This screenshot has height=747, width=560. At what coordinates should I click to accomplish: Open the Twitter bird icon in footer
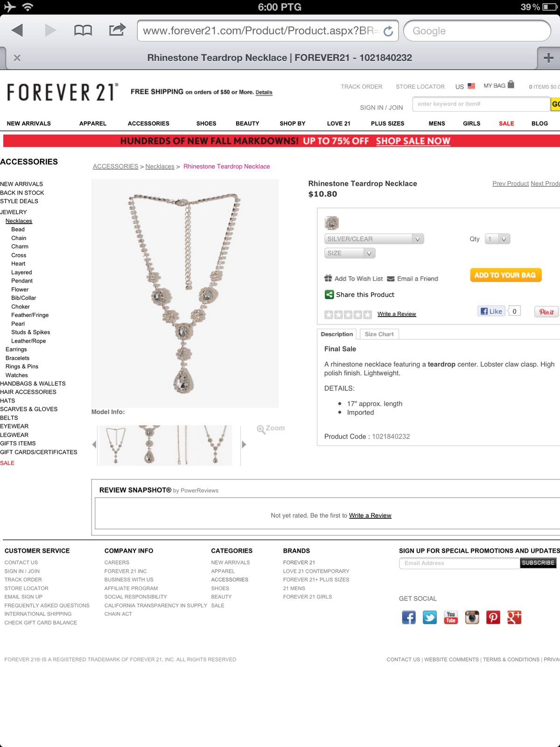click(x=430, y=617)
